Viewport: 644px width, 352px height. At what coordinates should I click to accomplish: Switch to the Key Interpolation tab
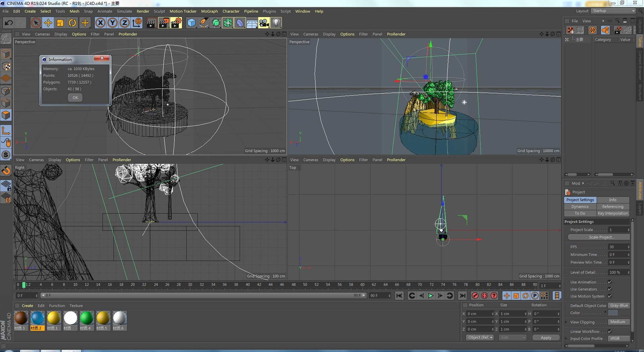click(x=613, y=213)
